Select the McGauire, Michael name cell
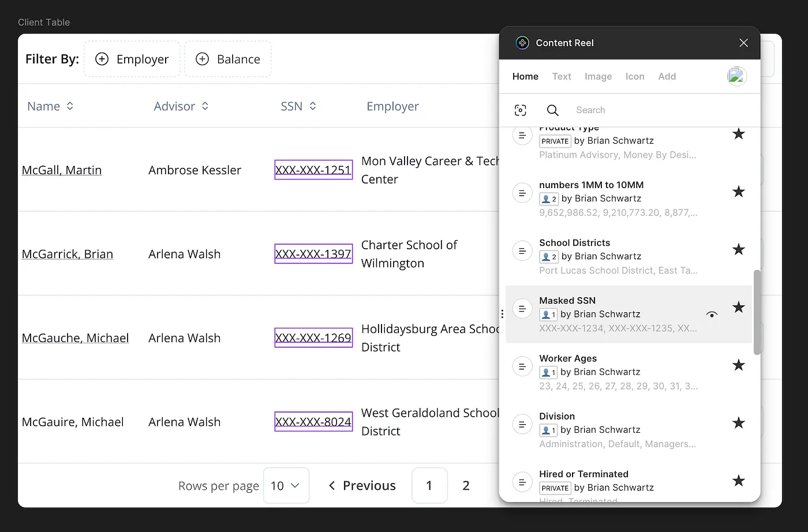 click(73, 422)
